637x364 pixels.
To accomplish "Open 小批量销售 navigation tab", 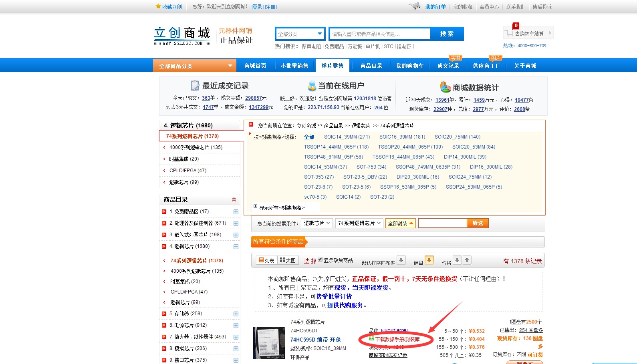I will tap(294, 66).
